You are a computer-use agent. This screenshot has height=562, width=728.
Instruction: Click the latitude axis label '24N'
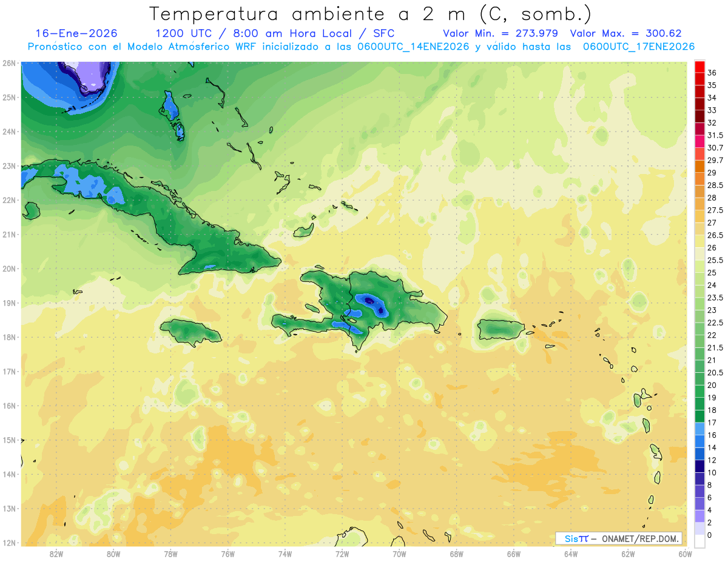pyautogui.click(x=8, y=132)
